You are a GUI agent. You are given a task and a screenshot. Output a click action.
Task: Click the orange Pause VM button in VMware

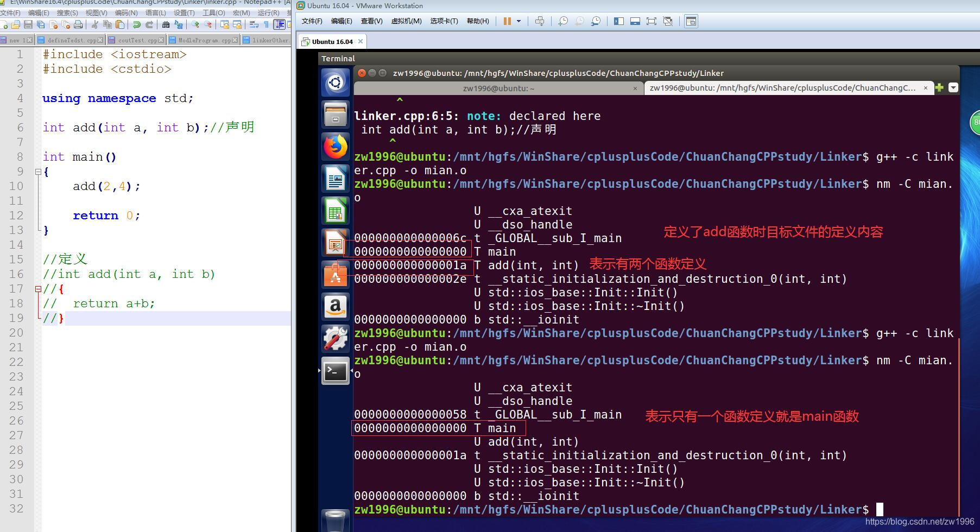(x=507, y=21)
